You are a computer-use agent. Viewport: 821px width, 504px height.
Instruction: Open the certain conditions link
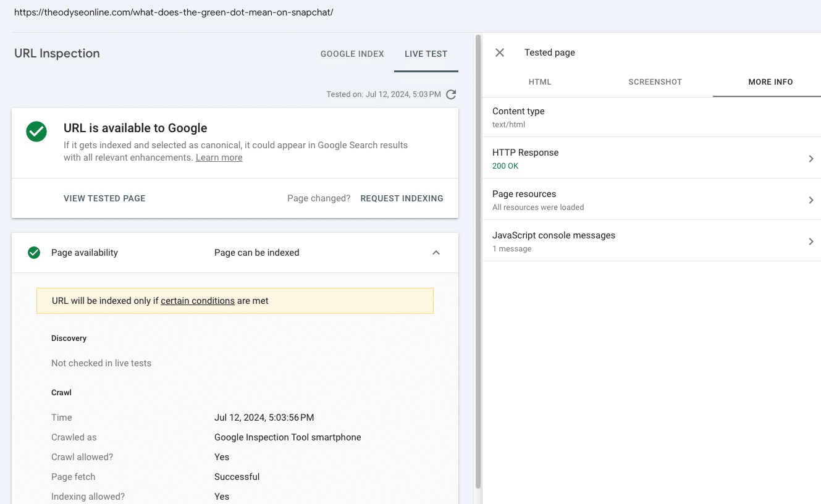point(198,301)
